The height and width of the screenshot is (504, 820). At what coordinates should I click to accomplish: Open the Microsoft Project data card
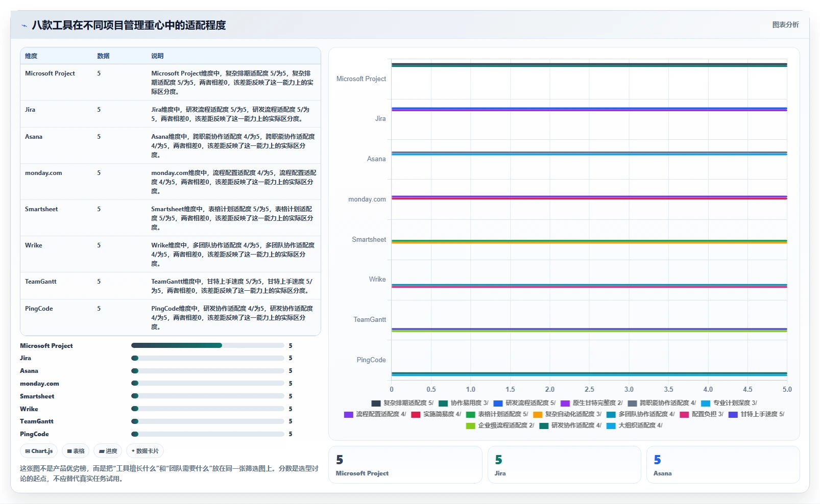tap(405, 465)
